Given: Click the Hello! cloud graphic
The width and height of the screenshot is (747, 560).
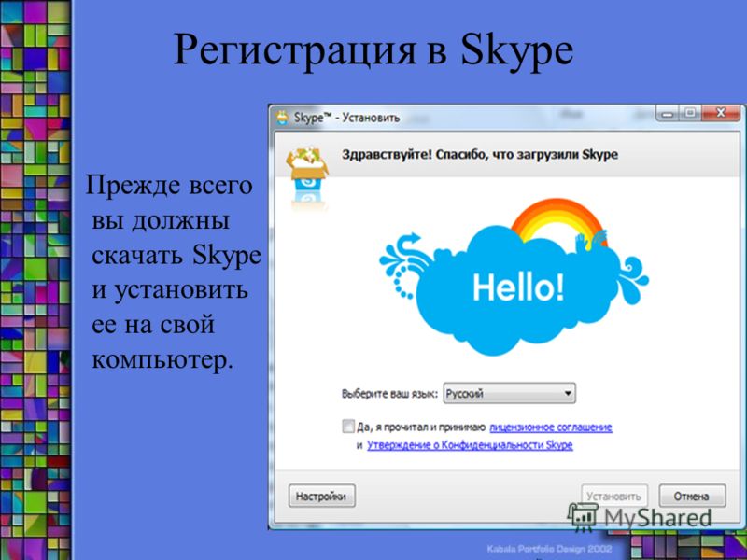Looking at the screenshot, I should (514, 278).
